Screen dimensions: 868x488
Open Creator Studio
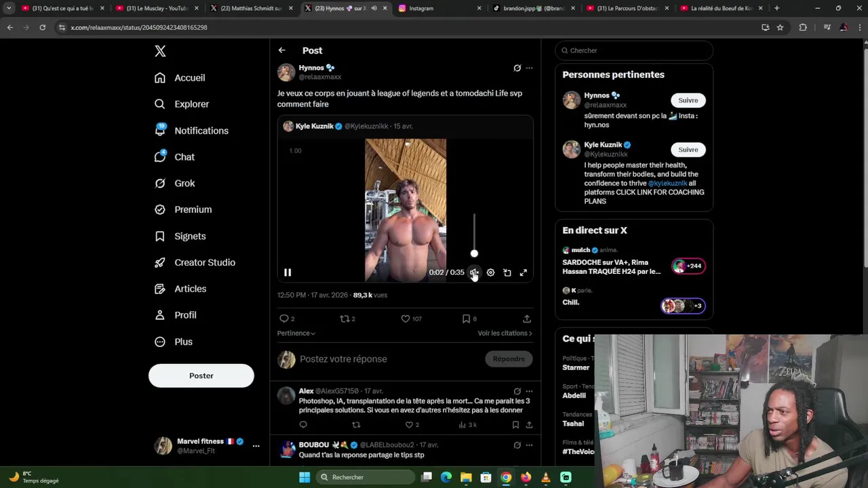pyautogui.click(x=195, y=263)
